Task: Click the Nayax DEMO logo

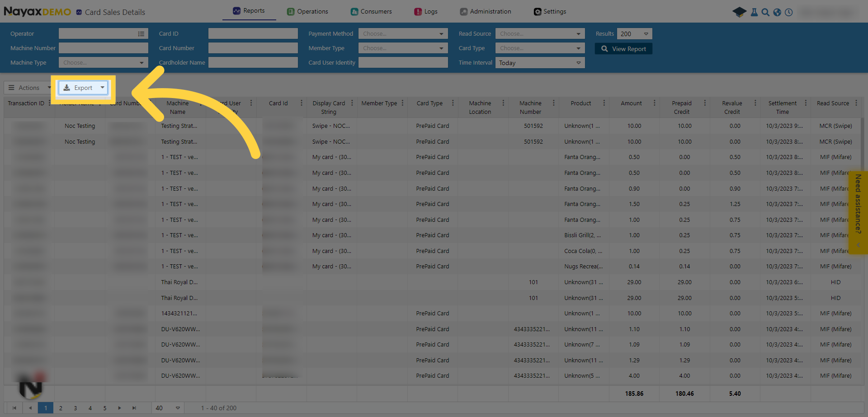Action: coord(37,12)
